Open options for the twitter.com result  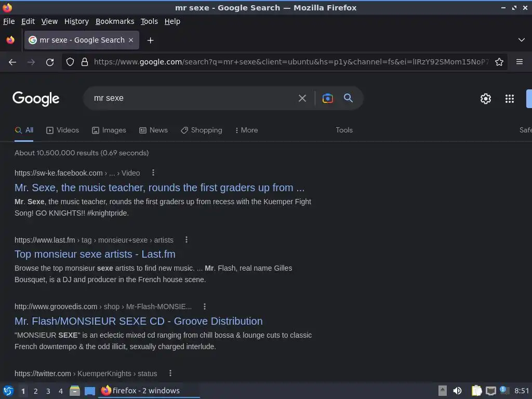(x=170, y=373)
